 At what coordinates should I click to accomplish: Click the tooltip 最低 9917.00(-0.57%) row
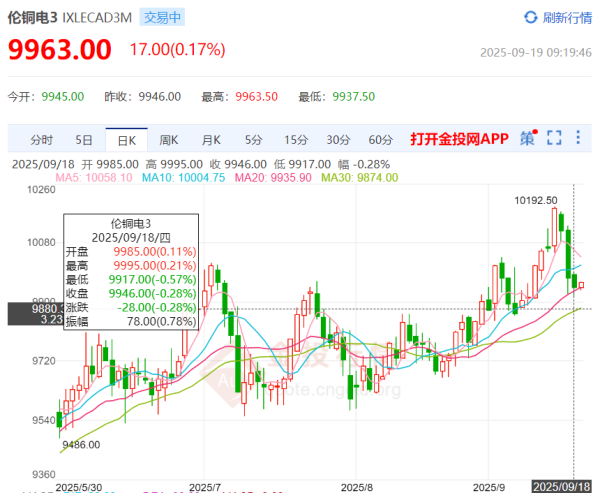131,279
